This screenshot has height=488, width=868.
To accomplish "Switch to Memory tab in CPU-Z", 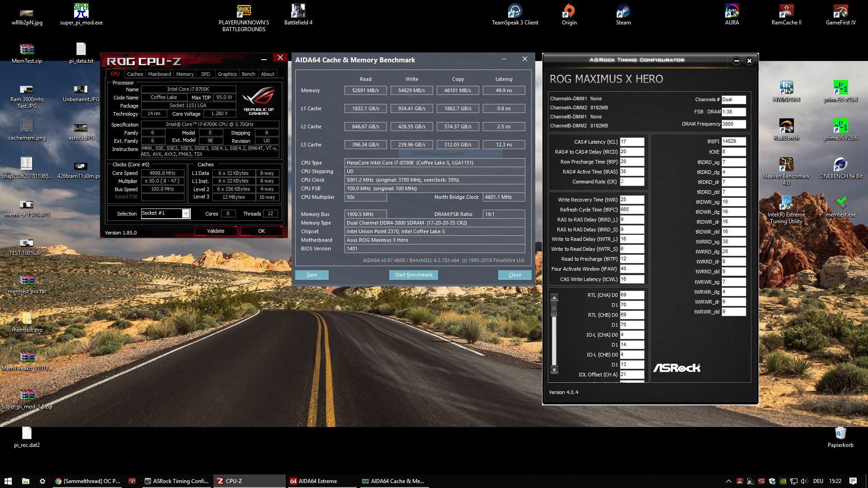I will 185,74.
